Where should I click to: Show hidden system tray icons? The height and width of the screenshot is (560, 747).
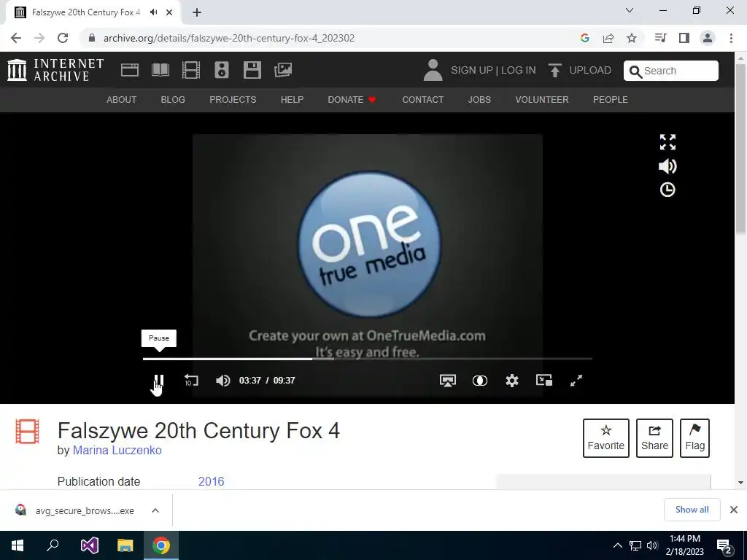tap(617, 545)
